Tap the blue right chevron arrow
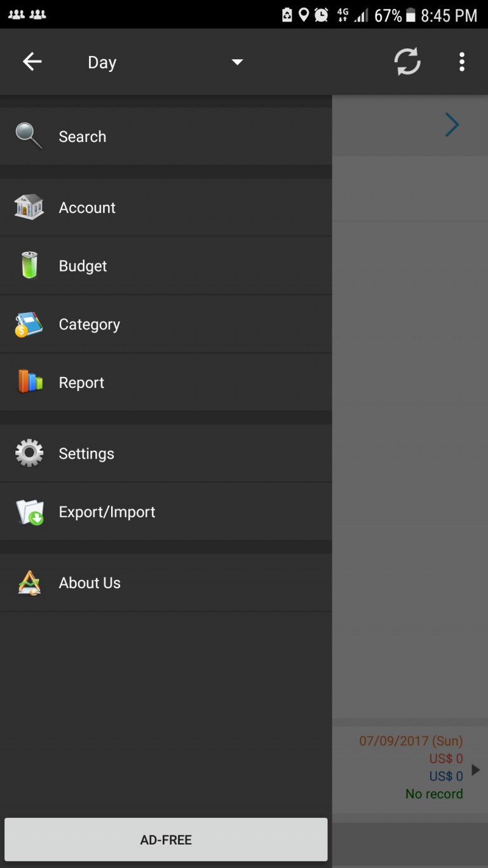Image resolution: width=488 pixels, height=868 pixels. (x=452, y=125)
